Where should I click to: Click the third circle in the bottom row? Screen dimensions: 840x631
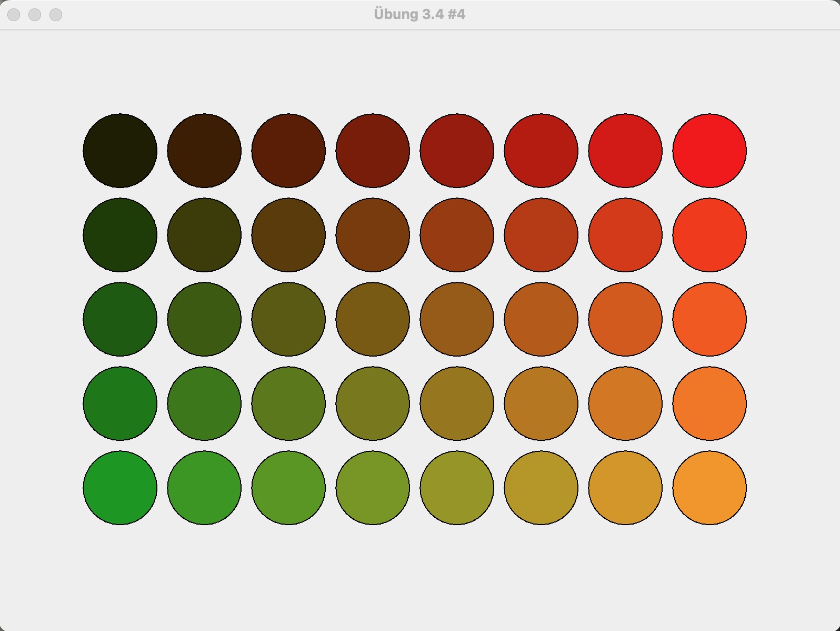pos(288,488)
